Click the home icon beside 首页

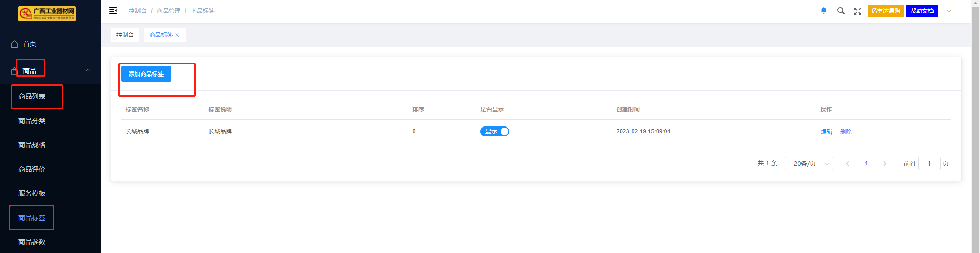(x=15, y=44)
